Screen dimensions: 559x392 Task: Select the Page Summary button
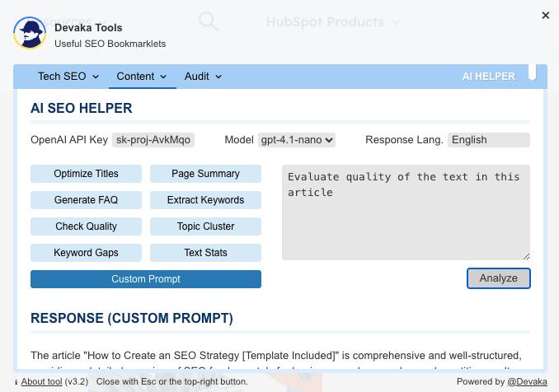pos(205,174)
